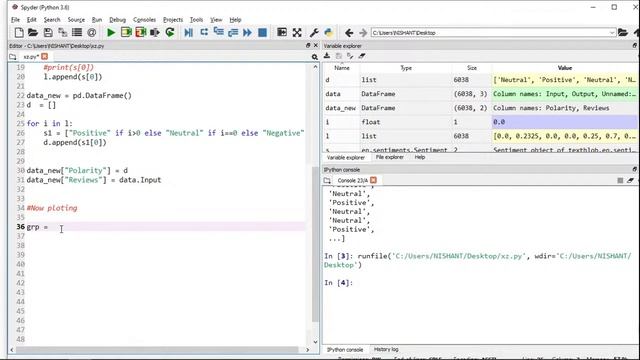Screen dimensions: 640x360
Task: Open find magnifier icon in editor
Action: point(315,57)
